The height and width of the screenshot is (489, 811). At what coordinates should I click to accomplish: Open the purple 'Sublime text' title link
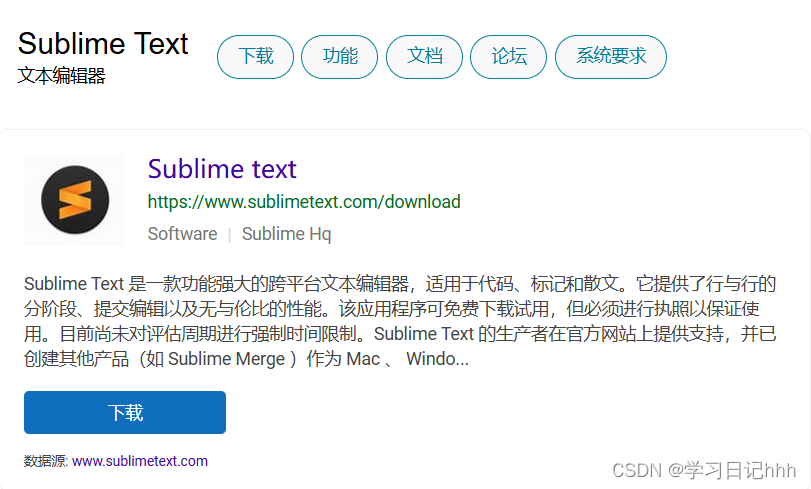click(222, 169)
